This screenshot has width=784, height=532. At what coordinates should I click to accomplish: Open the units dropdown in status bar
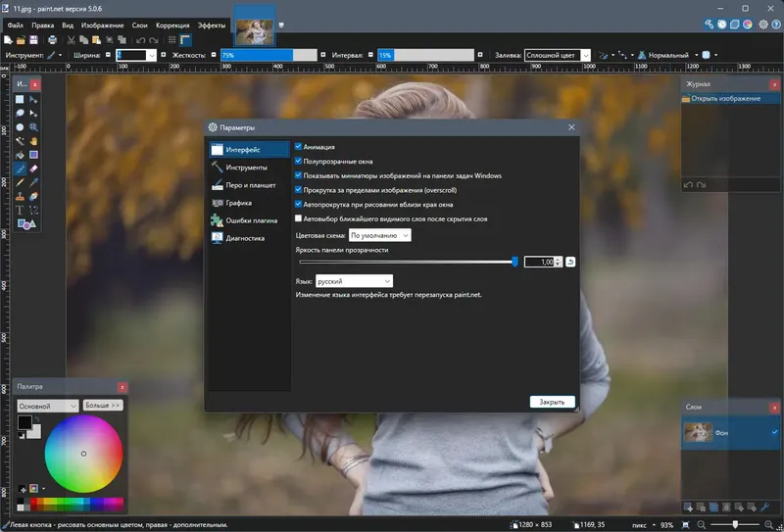(x=643, y=525)
